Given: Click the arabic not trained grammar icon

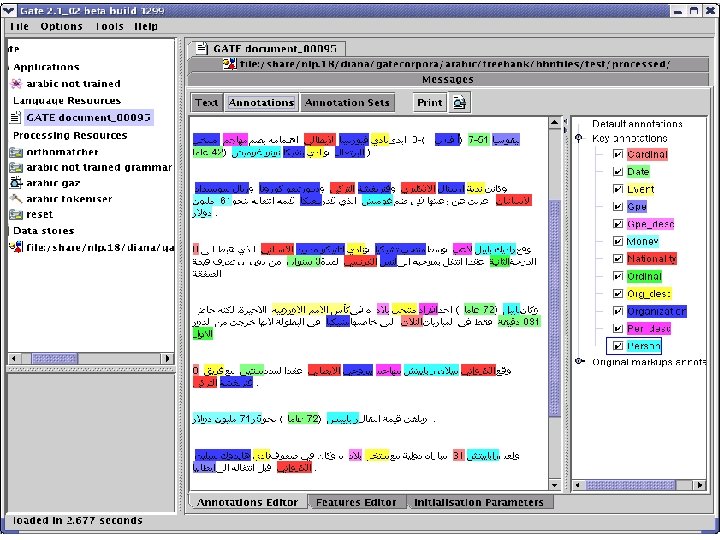Looking at the screenshot, I should tap(16, 168).
